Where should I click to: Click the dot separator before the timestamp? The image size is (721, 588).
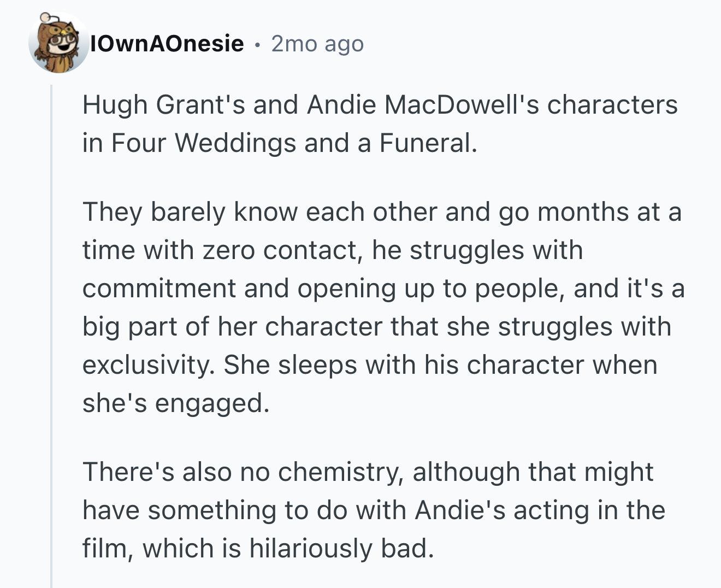tap(257, 44)
